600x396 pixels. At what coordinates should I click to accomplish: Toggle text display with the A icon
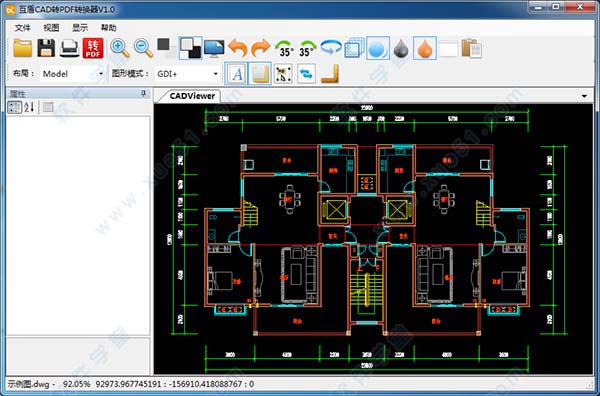tap(236, 74)
